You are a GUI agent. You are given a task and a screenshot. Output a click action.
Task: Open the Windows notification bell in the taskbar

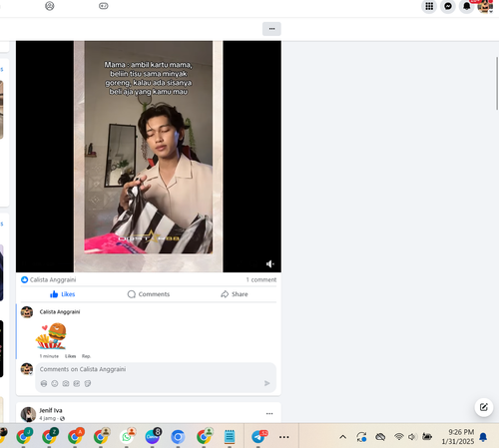click(x=483, y=437)
